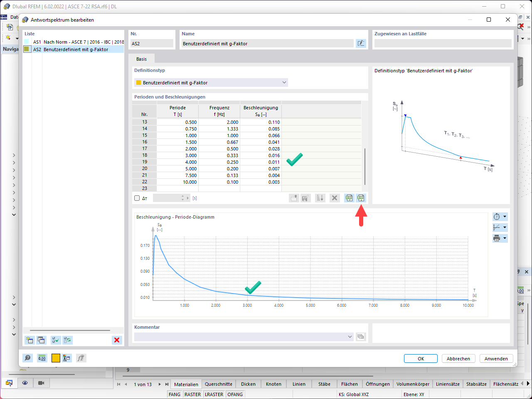532x399 pixels.
Task: Toggle the FANG snap option
Action: [175, 394]
